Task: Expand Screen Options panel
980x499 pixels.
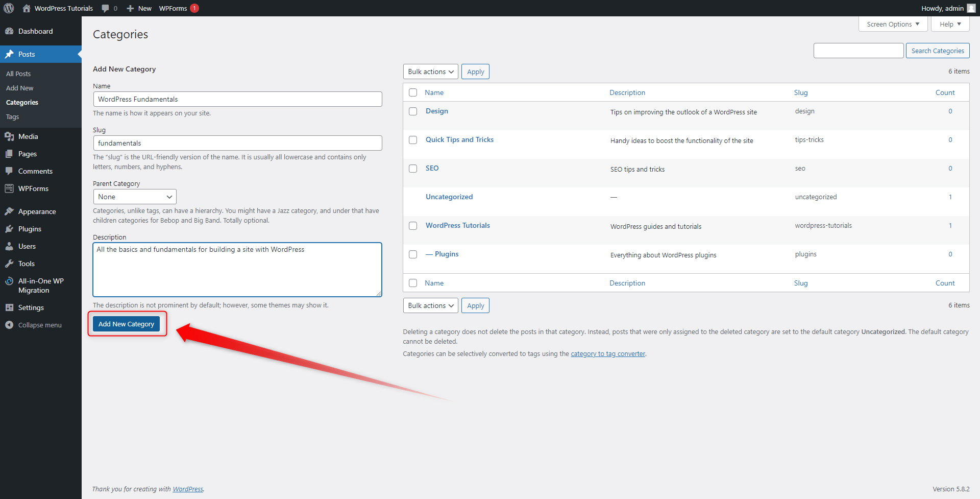Action: 893,24
